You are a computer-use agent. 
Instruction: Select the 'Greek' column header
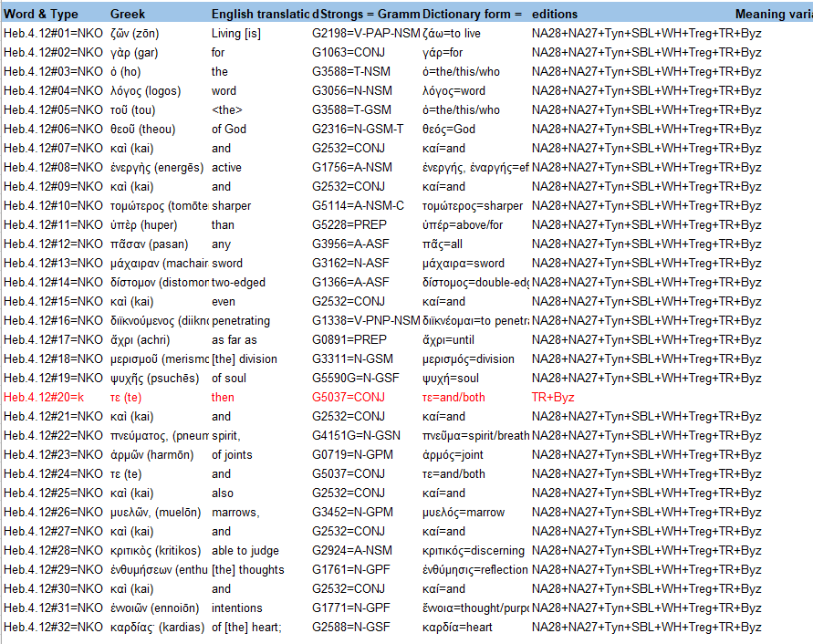(x=128, y=14)
